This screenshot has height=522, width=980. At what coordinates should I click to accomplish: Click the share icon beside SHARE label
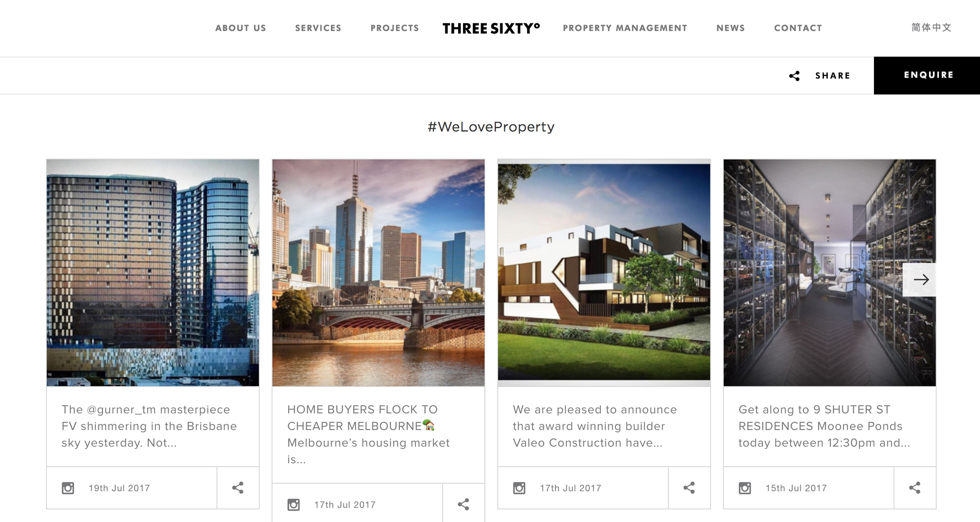coord(794,76)
